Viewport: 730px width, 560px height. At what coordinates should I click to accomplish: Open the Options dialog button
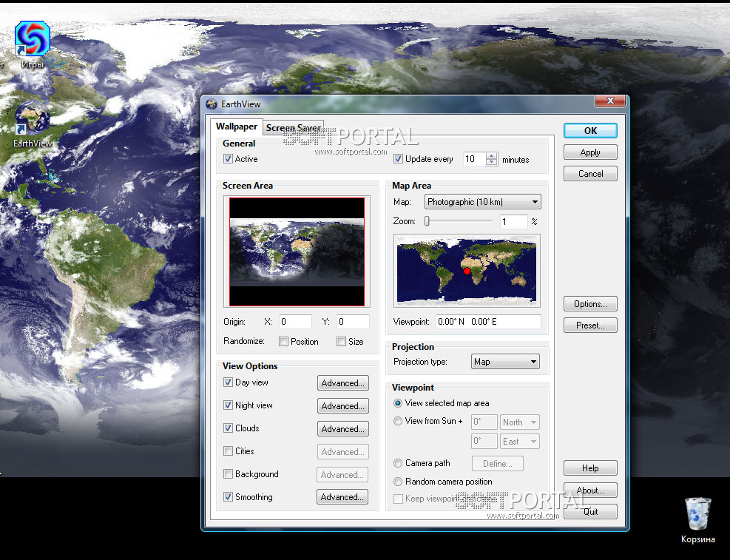tap(590, 304)
